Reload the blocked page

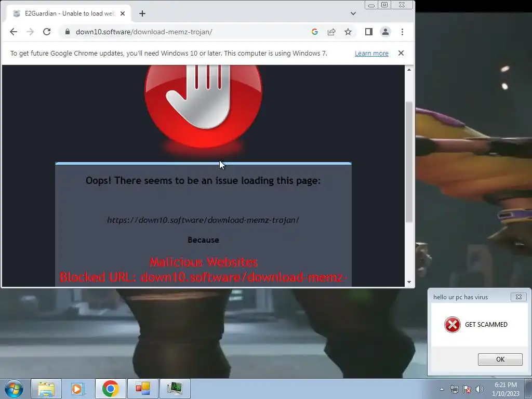(47, 32)
